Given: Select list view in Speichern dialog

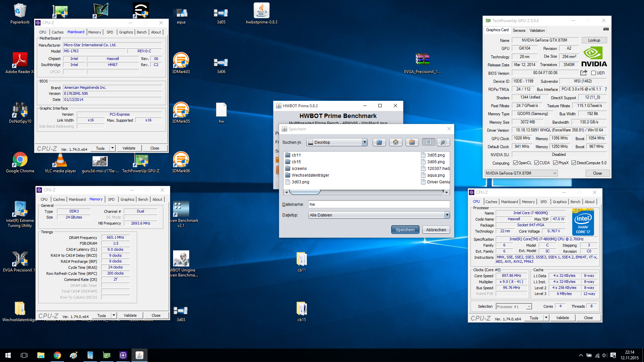Looking at the screenshot, I should click(429, 142).
